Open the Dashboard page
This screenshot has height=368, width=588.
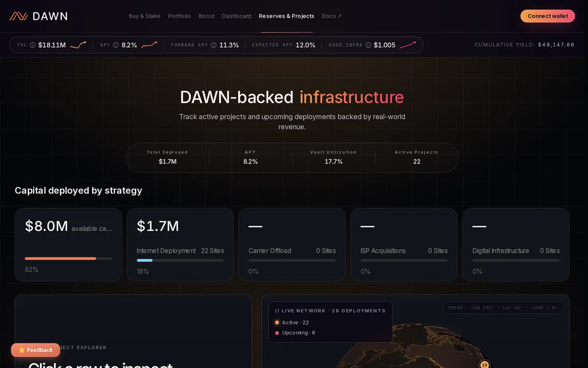(236, 16)
